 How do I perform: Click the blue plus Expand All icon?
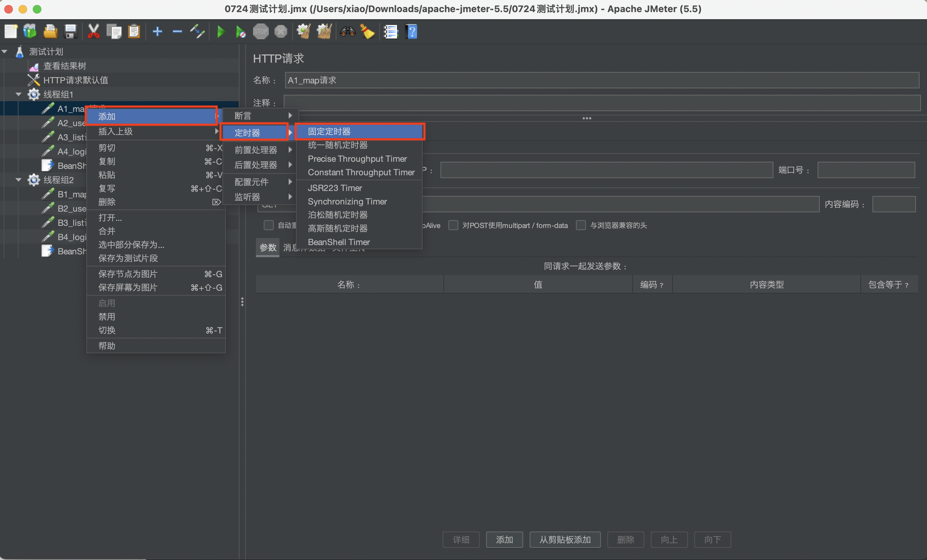157,32
